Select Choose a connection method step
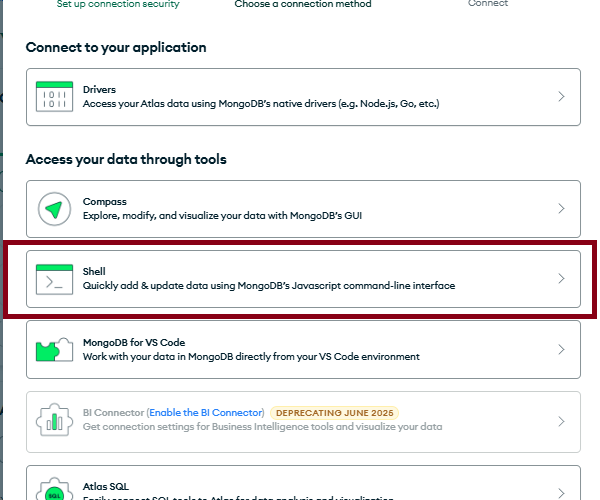The width and height of the screenshot is (600, 500). point(303,4)
